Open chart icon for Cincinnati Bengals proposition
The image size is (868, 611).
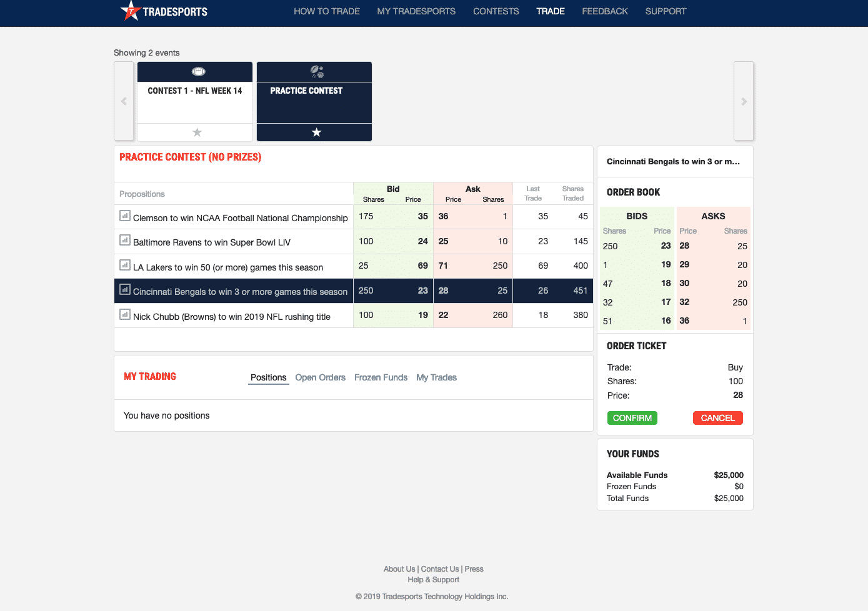125,290
